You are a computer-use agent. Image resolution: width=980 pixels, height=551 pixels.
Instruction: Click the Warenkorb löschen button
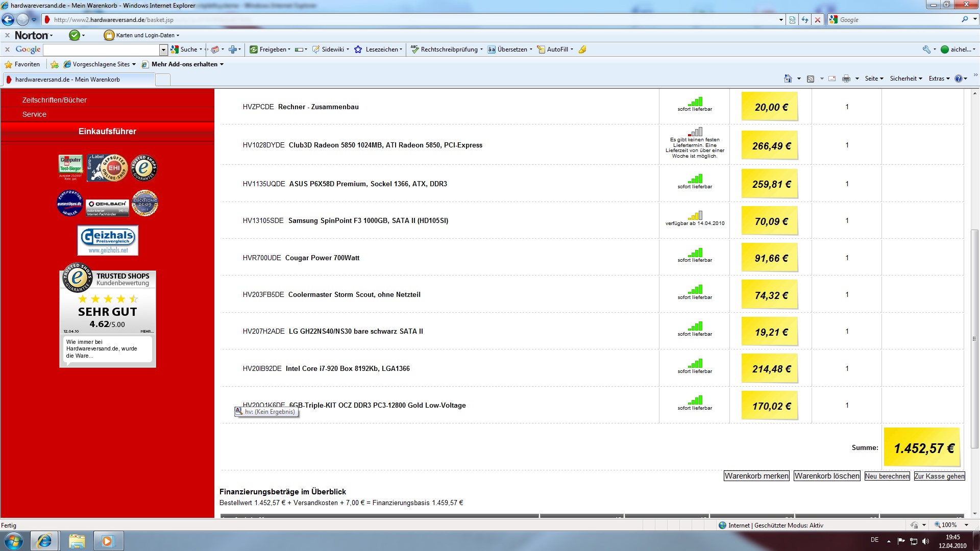tap(827, 476)
